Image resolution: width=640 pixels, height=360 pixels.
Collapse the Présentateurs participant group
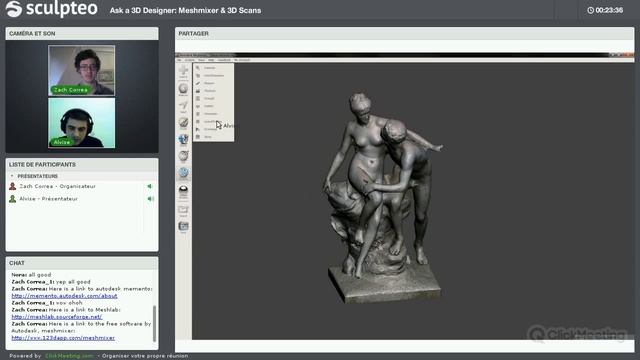tap(12, 176)
